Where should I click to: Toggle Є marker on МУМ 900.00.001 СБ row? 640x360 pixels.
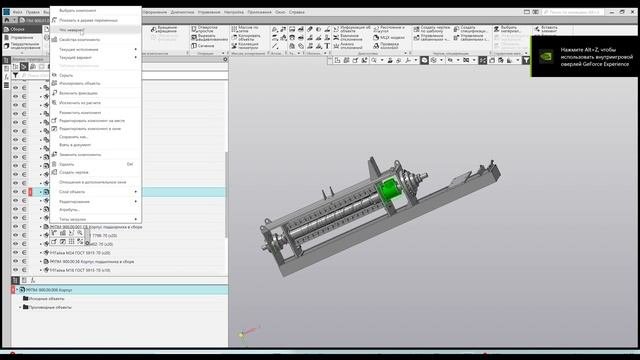pos(24,227)
